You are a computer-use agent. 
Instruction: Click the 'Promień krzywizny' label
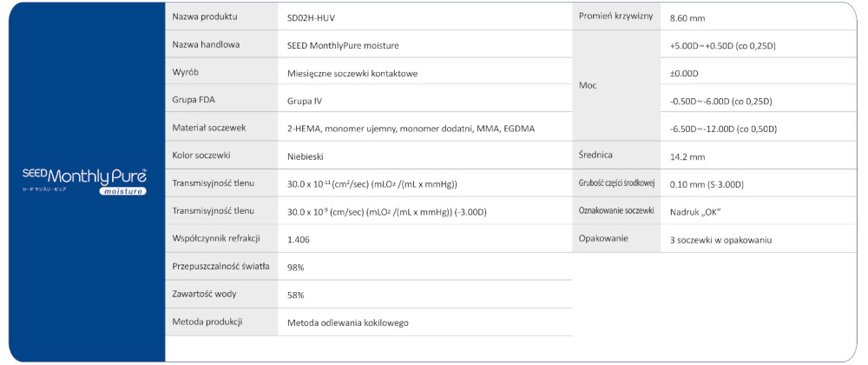tap(615, 16)
